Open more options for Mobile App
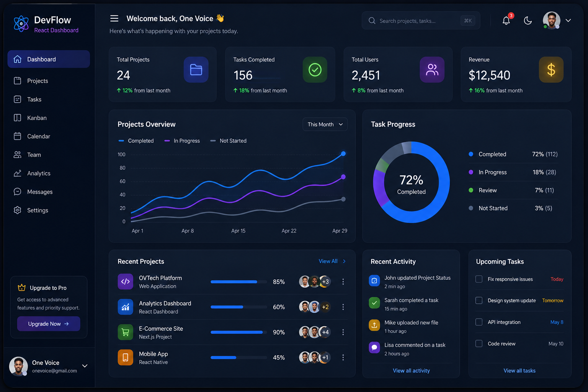 343,358
